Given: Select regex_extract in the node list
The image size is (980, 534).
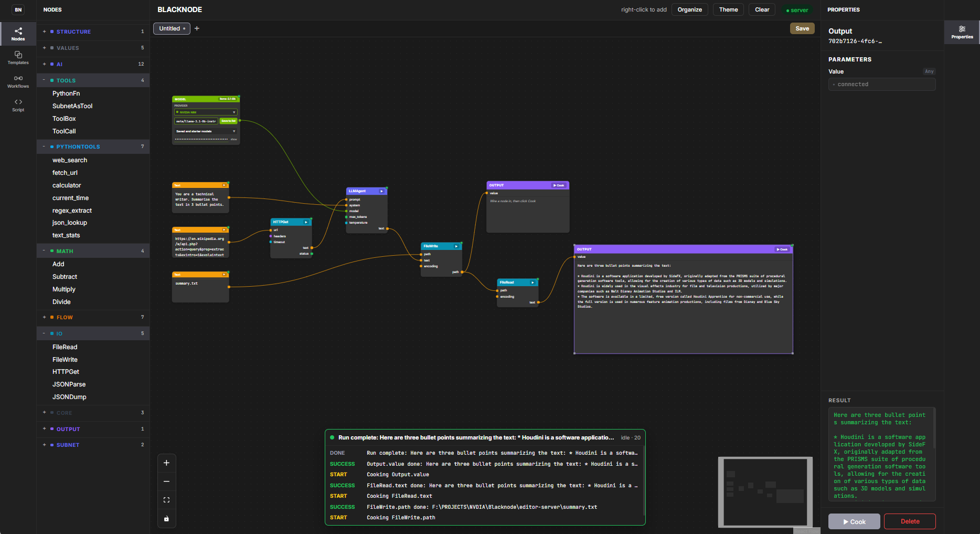Looking at the screenshot, I should coord(72,211).
